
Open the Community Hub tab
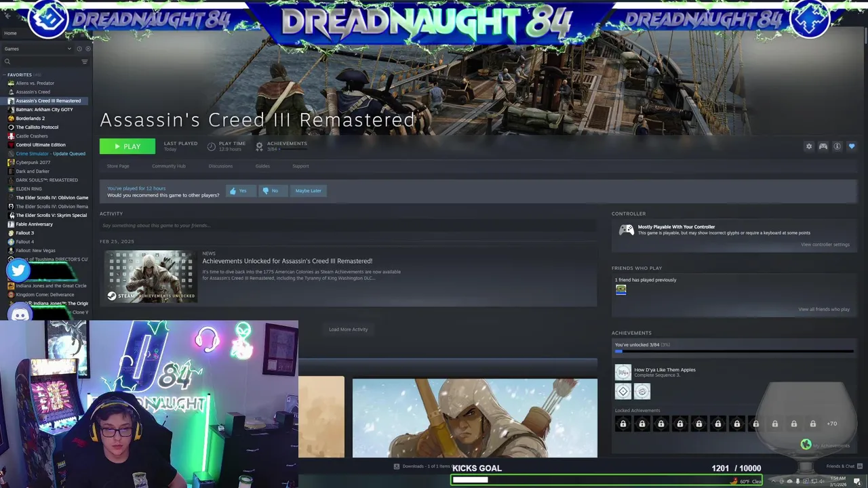tap(168, 166)
